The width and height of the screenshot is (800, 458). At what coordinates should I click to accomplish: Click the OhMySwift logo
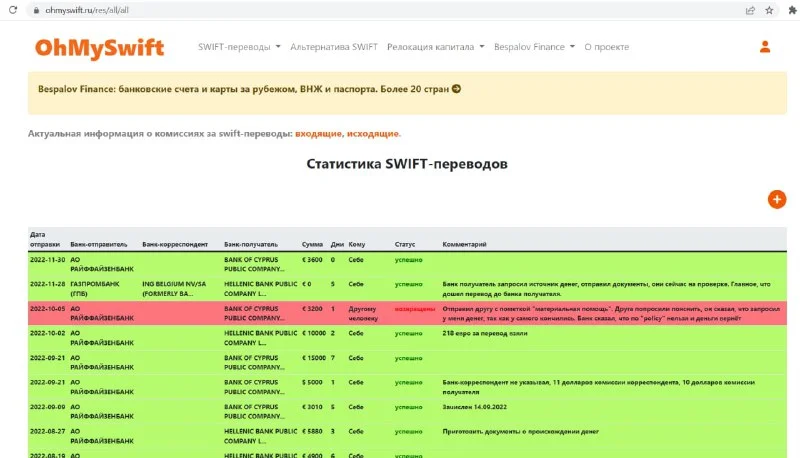point(99,47)
